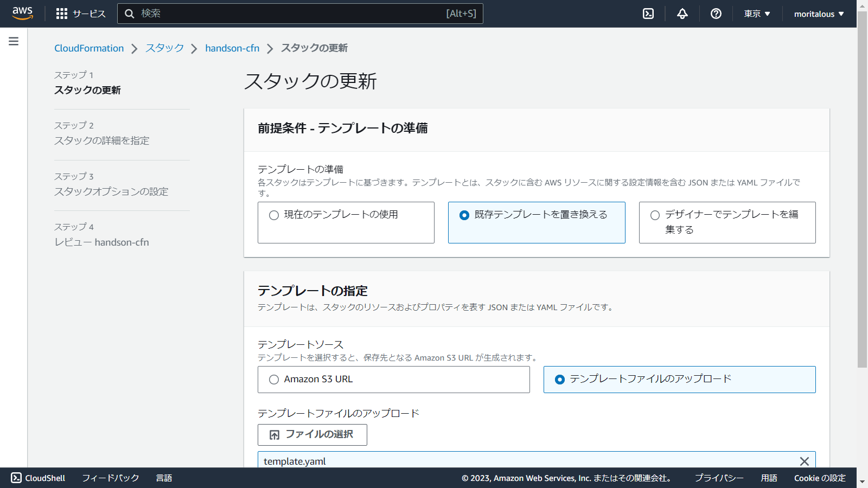Launch CloudShell from the bottom status bar
Screen dimensions: 868x488
(39, 478)
